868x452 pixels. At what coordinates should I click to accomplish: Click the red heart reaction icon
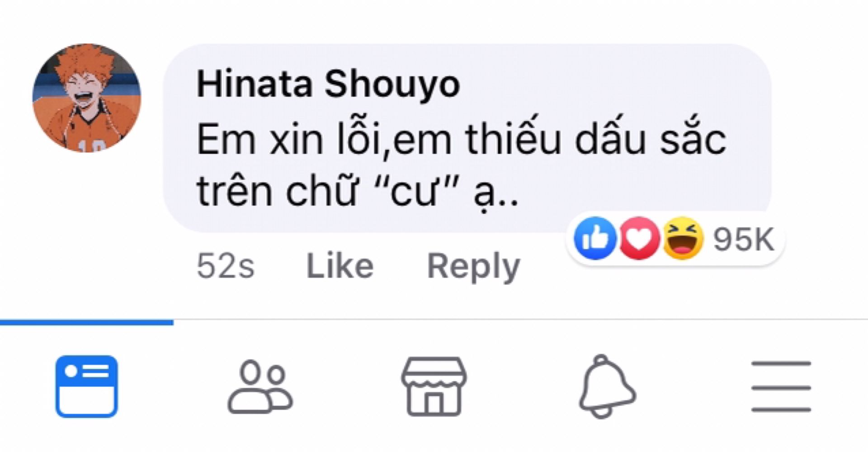click(x=639, y=238)
